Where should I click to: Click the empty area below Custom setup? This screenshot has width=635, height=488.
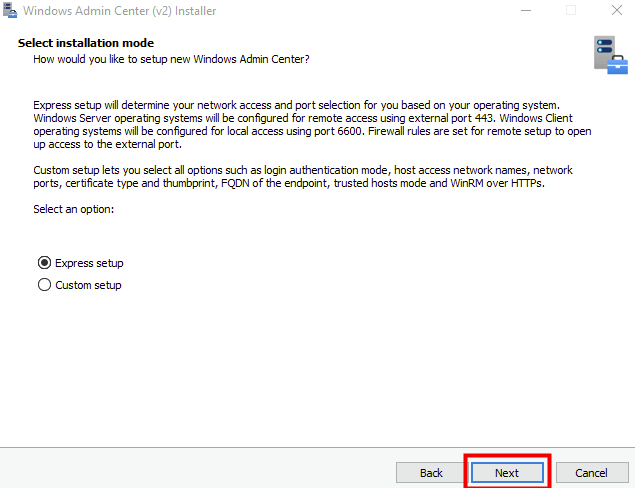[x=300, y=370]
